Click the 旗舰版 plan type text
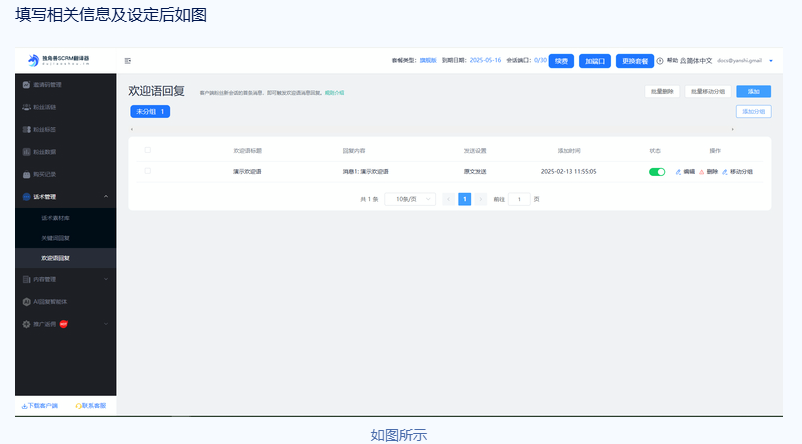Screen dimensions: 802x444 coord(428,60)
